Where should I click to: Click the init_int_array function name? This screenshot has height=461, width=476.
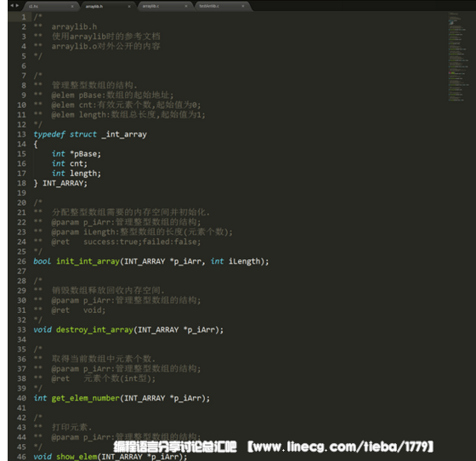[88, 261]
